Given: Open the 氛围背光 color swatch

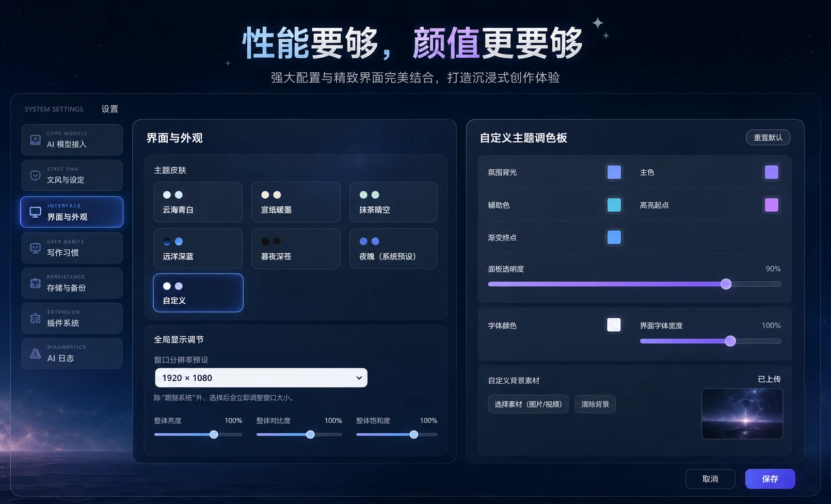Looking at the screenshot, I should point(614,172).
